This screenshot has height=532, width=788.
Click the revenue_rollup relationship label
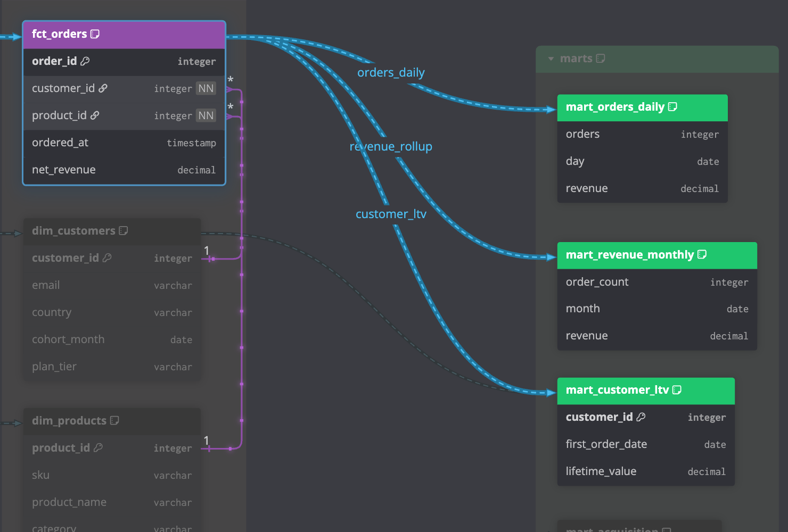[x=391, y=146]
